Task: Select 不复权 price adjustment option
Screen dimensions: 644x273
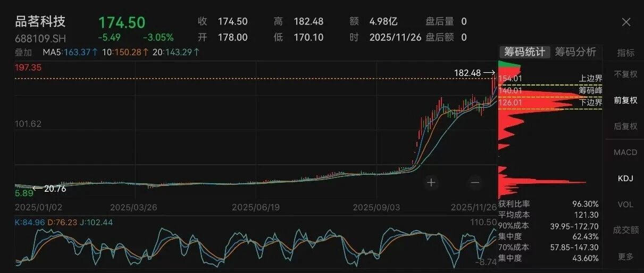Action: (625, 74)
